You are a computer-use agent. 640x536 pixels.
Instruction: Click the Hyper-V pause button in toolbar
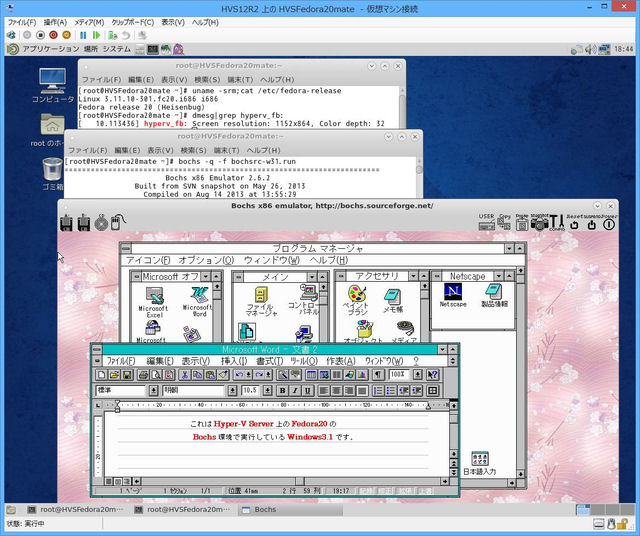pos(83,36)
